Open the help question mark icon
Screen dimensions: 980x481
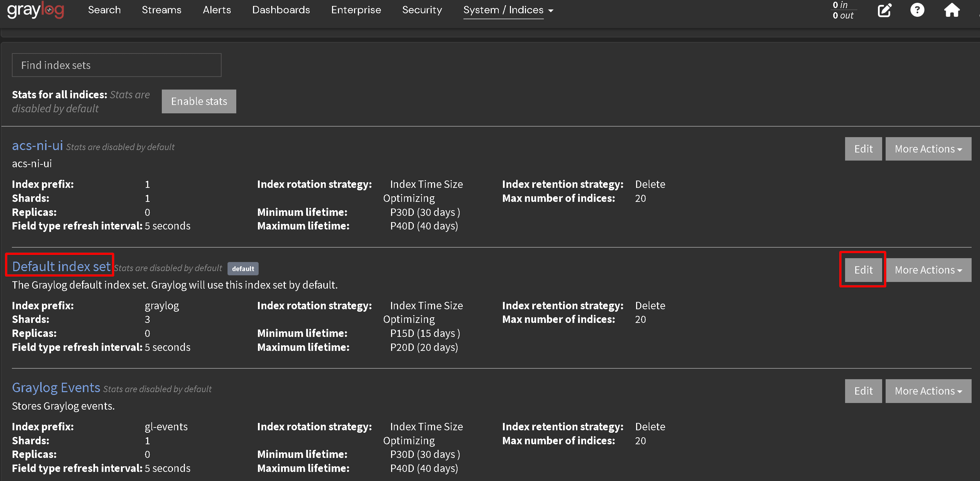pos(917,10)
